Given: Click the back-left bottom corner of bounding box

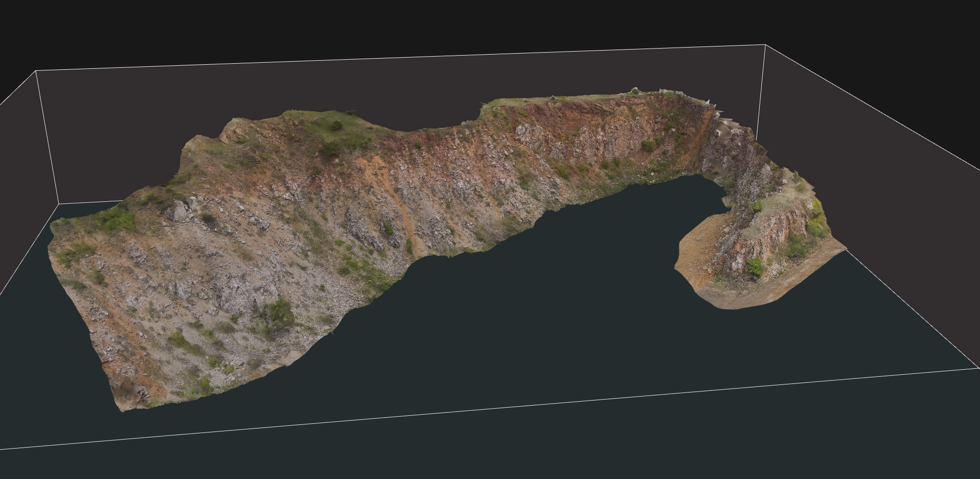Looking at the screenshot, I should click(x=60, y=203).
